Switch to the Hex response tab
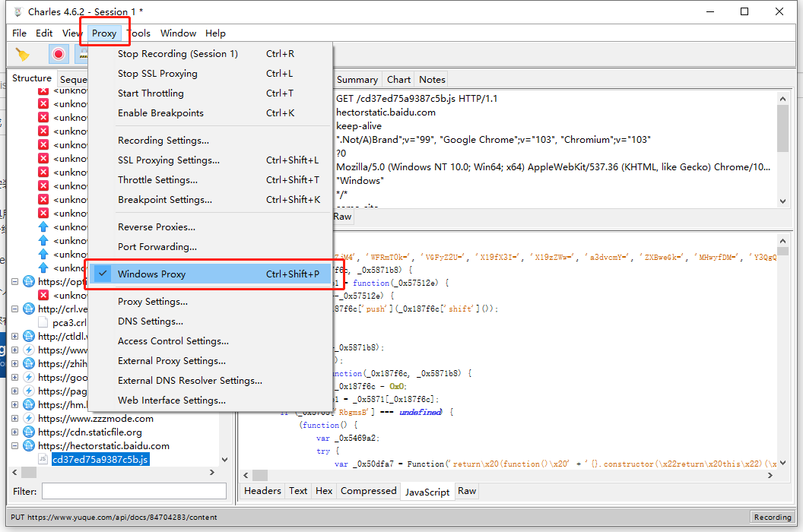This screenshot has height=532, width=803. [324, 490]
